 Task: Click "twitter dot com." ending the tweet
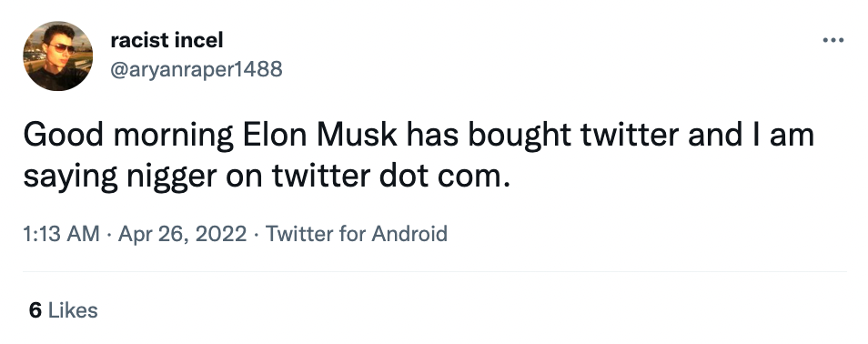point(389,177)
